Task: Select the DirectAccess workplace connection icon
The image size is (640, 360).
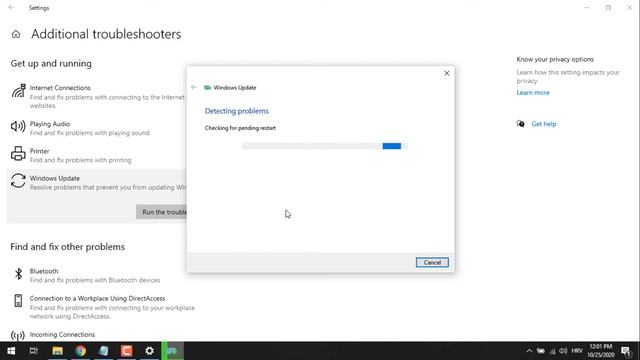Action: pyautogui.click(x=18, y=300)
